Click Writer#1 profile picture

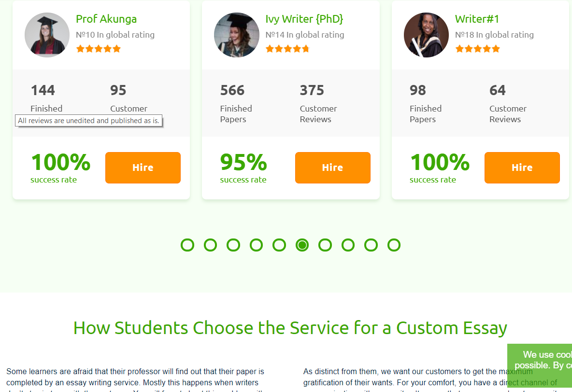426,35
